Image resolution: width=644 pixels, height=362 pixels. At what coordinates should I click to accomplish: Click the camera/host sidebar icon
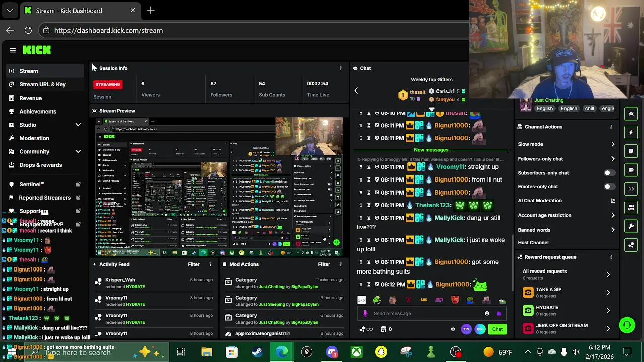coord(631,207)
